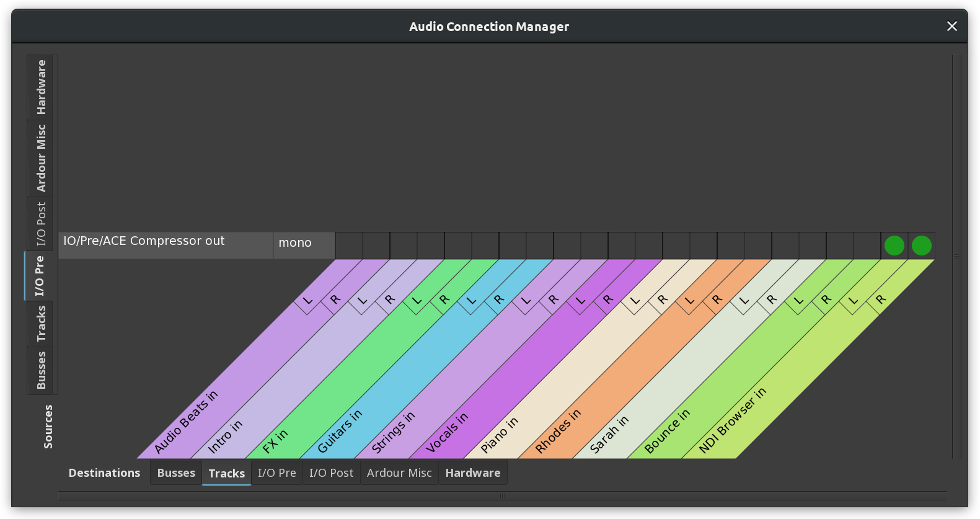Click the Vocals in column header
The width and height of the screenshot is (980, 519).
pos(447,433)
